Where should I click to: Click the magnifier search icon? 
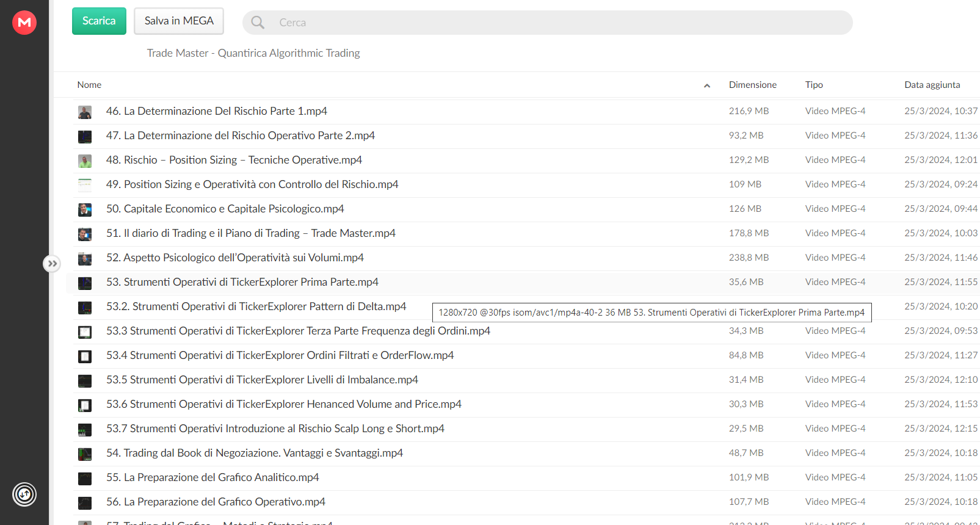(x=258, y=23)
